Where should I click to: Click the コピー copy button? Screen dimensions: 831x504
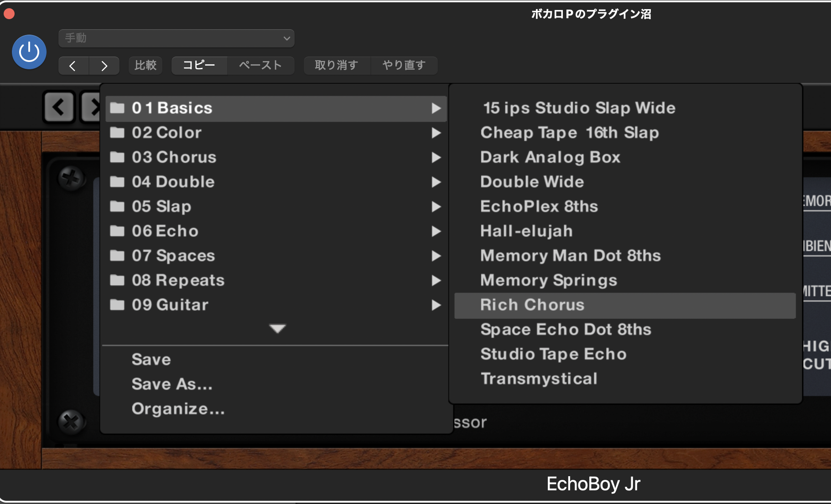[199, 66]
